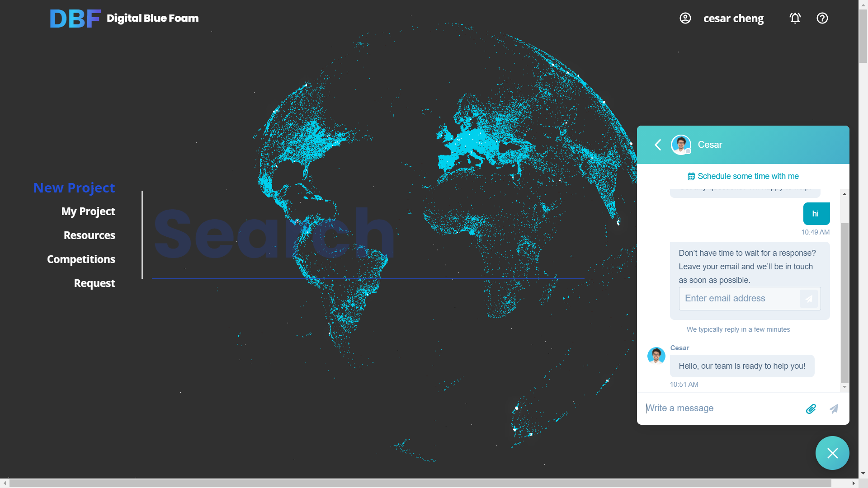Viewport: 868px width, 488px height.
Task: Open Resources menu item
Action: (x=90, y=235)
